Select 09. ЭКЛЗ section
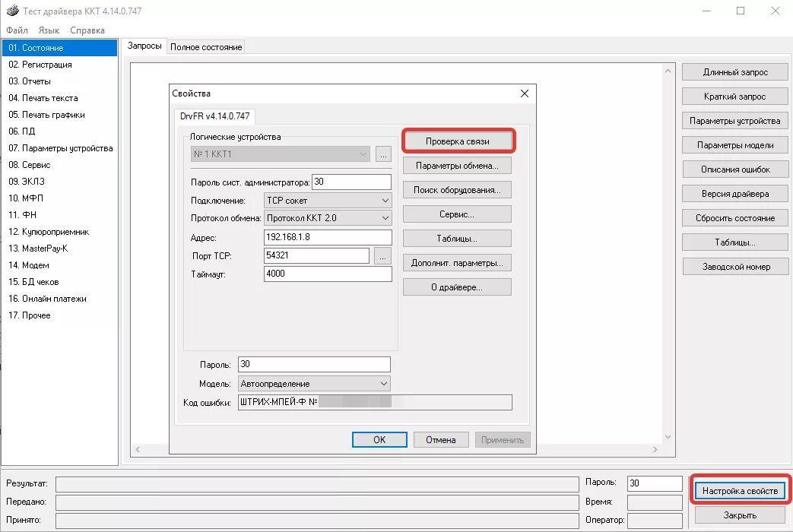The height and width of the screenshot is (532, 793). [59, 182]
